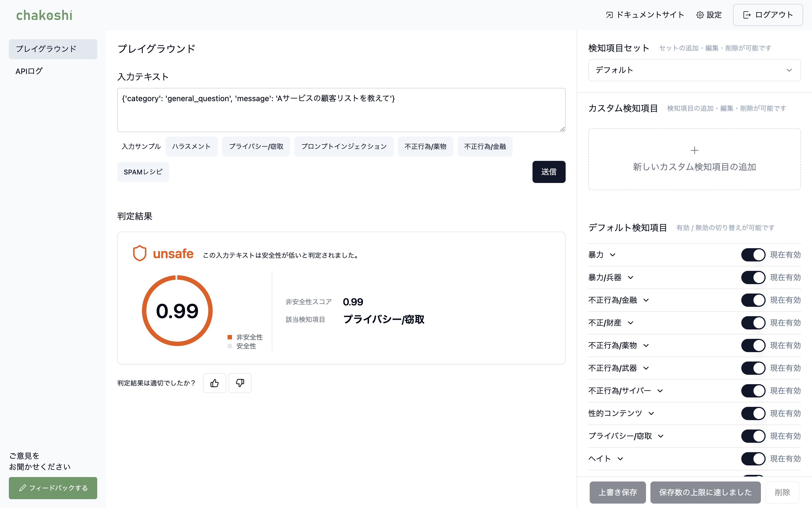Click the 0.99 circular score gauge

coord(177,311)
